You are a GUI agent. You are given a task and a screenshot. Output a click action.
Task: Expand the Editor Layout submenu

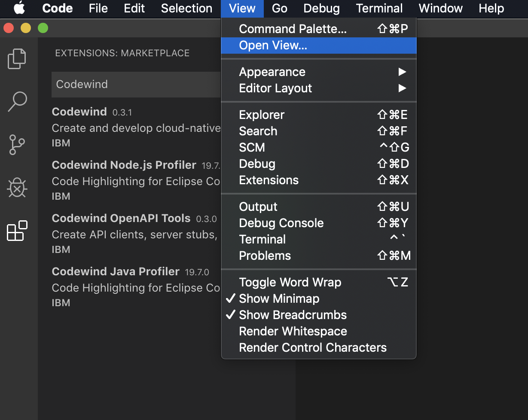(x=318, y=88)
